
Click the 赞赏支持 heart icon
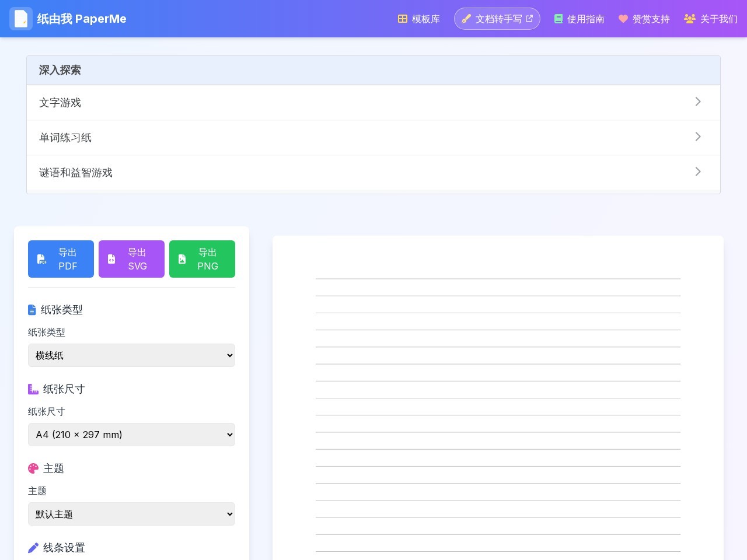pos(623,19)
